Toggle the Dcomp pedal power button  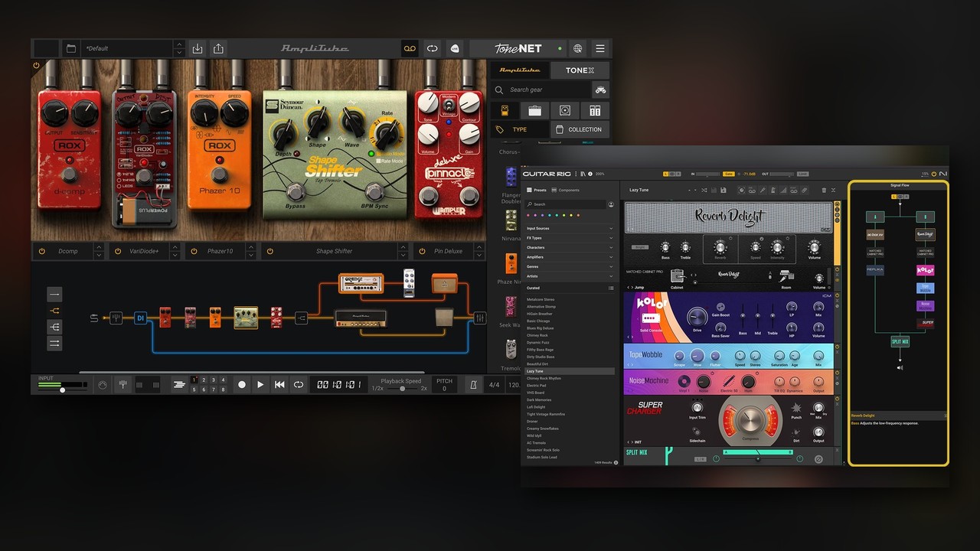pos(42,251)
